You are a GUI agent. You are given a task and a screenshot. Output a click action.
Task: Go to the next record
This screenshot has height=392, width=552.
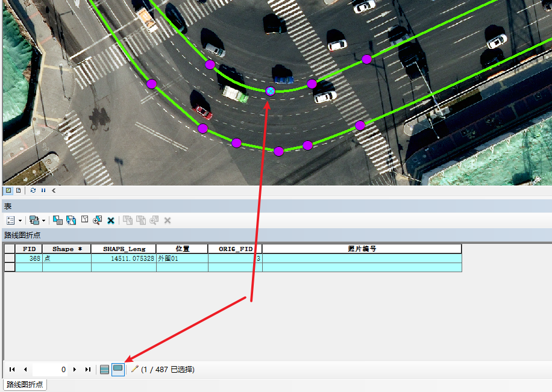75,370
